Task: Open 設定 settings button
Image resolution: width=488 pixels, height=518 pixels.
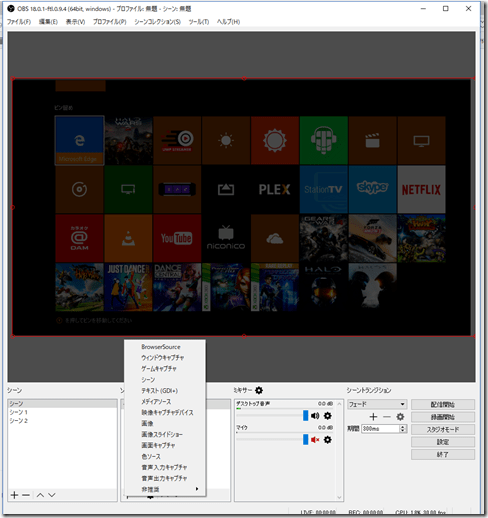Action: 443,442
